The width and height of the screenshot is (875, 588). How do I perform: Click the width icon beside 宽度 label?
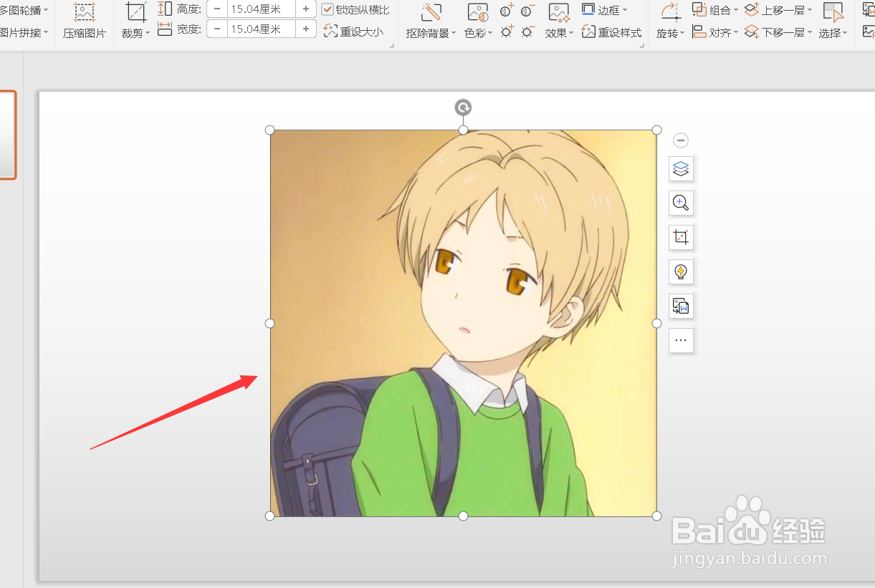(165, 29)
